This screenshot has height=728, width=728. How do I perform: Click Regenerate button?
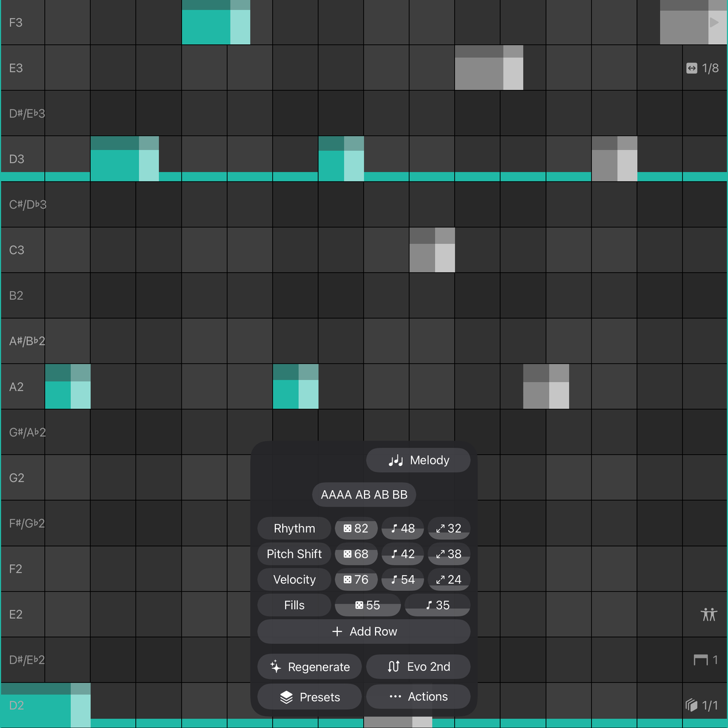point(309,667)
